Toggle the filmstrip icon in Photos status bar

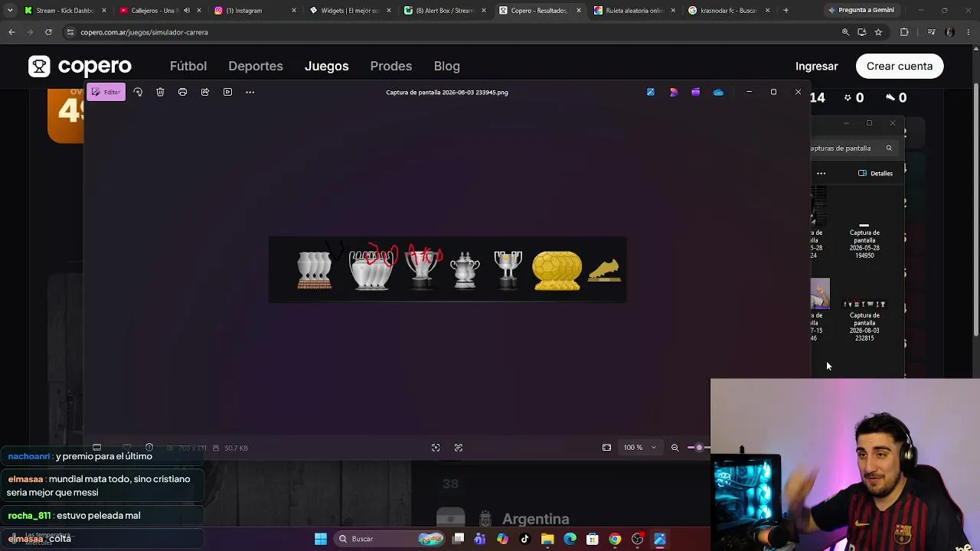(96, 448)
